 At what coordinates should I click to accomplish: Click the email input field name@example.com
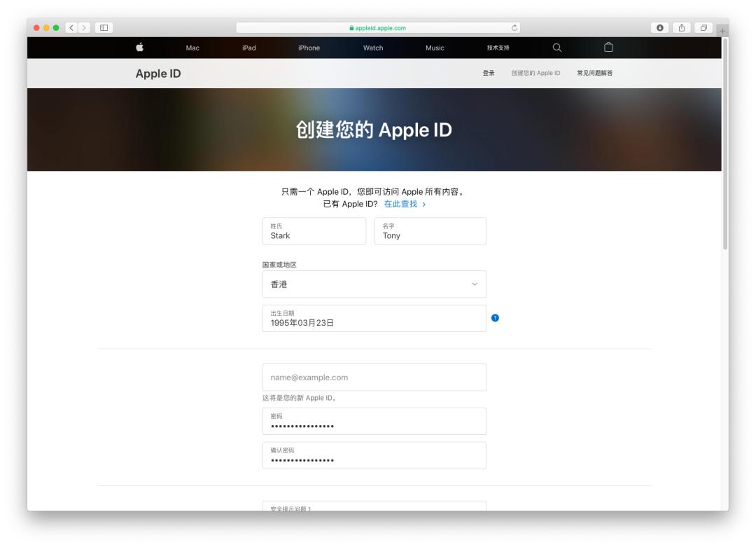(x=374, y=377)
